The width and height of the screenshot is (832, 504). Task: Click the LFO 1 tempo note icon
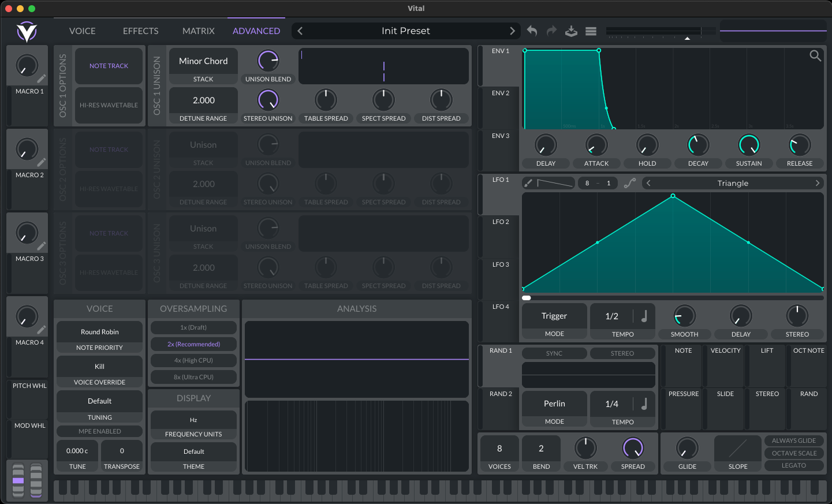[x=644, y=316]
